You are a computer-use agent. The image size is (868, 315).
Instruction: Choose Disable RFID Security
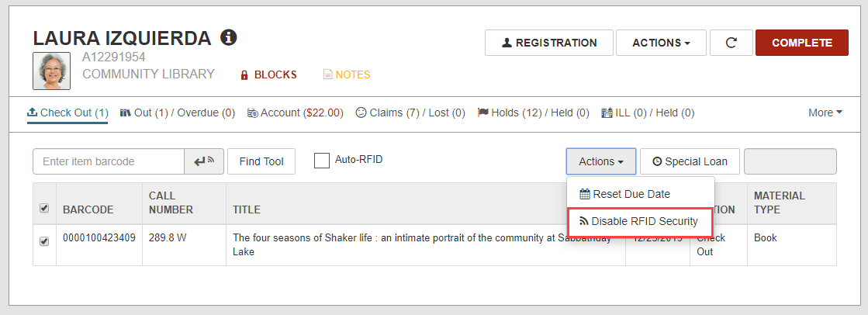tap(640, 221)
